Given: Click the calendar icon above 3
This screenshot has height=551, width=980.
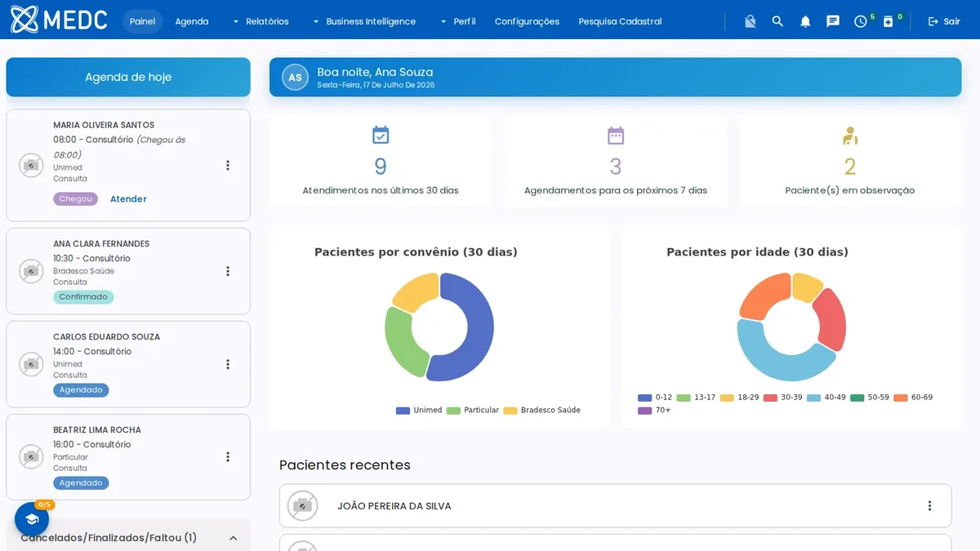Looking at the screenshot, I should [616, 135].
